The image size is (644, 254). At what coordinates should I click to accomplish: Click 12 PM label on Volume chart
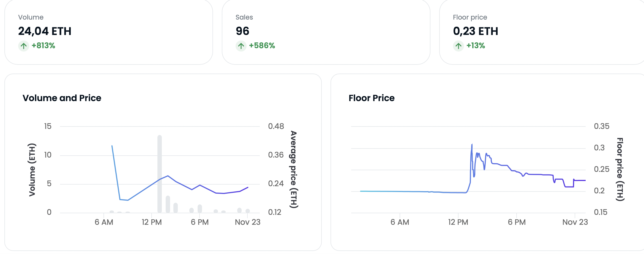click(x=152, y=222)
